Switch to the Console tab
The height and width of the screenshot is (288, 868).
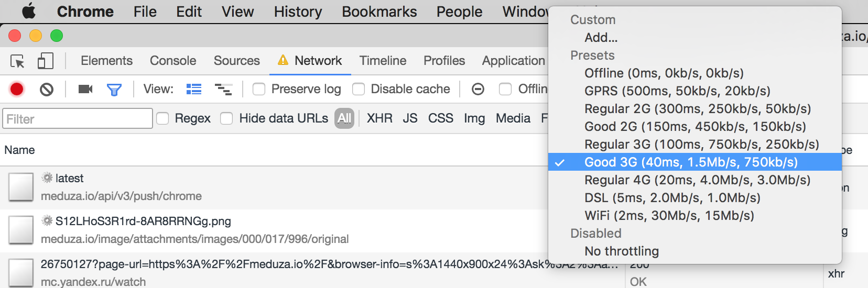click(x=173, y=61)
